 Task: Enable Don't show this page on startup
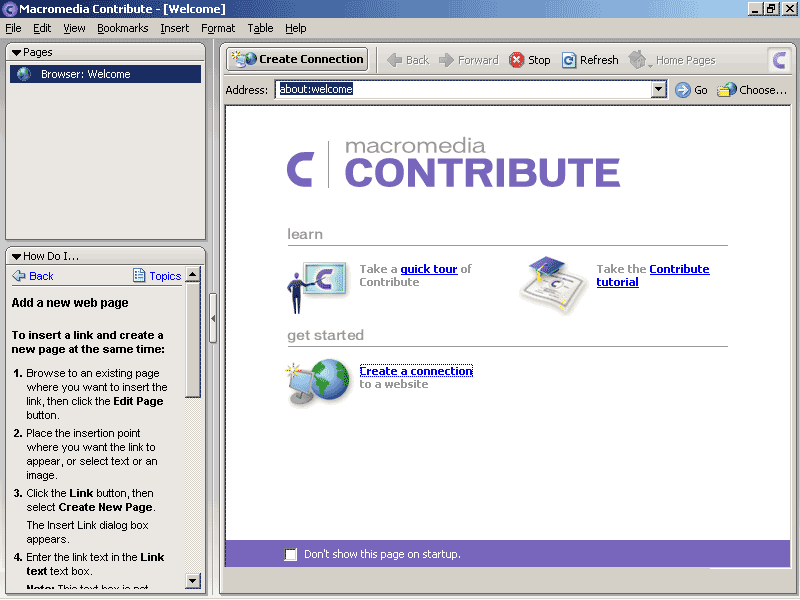coord(291,554)
